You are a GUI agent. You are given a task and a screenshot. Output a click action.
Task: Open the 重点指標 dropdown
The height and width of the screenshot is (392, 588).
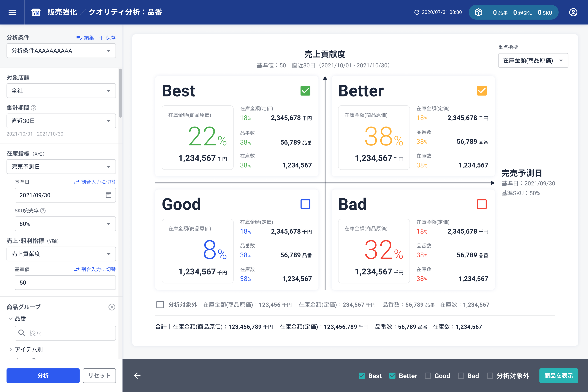point(533,60)
